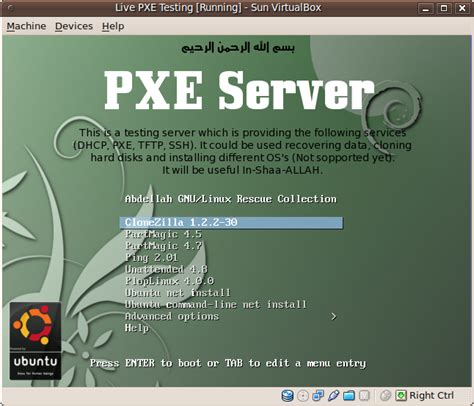Click the network adapter status icon
This screenshot has width=474, height=406.
tap(318, 396)
